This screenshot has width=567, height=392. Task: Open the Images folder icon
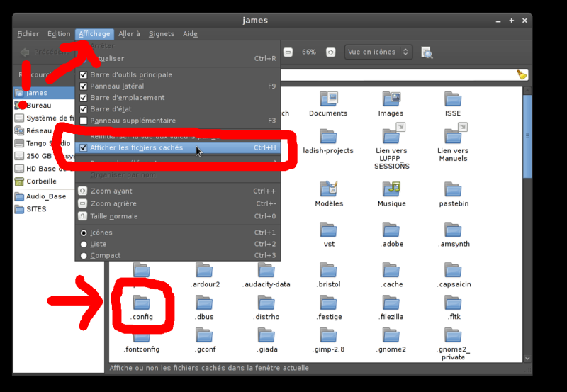click(x=391, y=99)
